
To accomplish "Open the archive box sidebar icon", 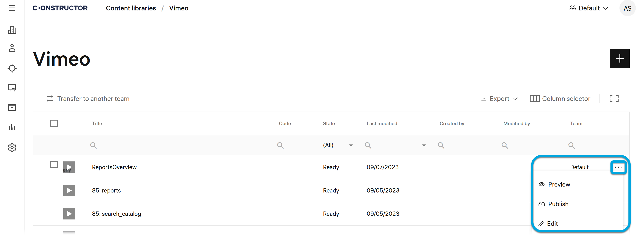I will tap(12, 107).
